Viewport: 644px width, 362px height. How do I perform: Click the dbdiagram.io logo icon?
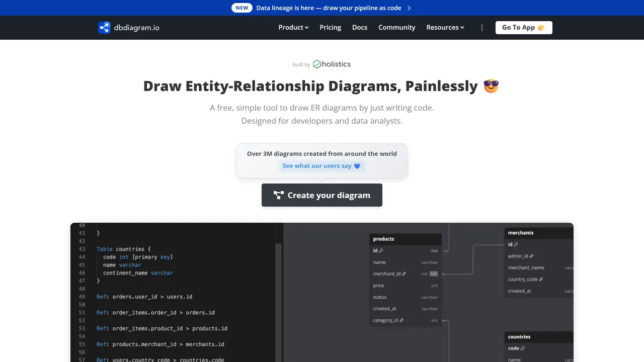pyautogui.click(x=104, y=28)
